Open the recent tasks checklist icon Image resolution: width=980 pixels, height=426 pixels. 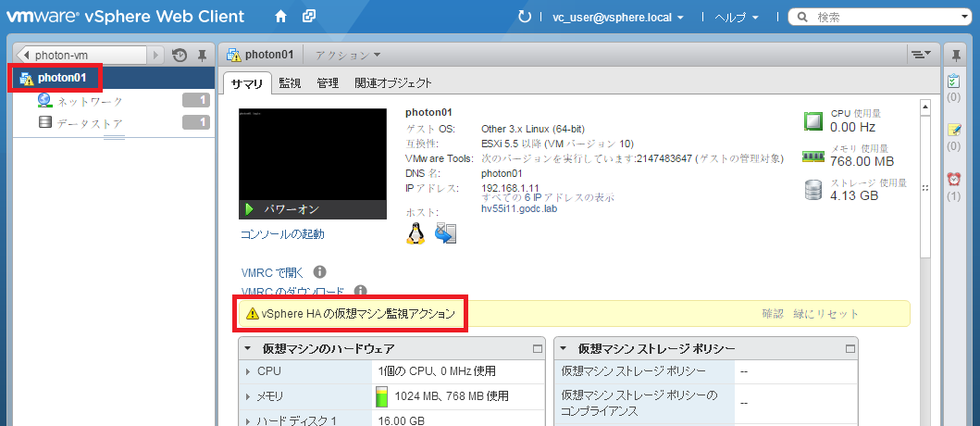point(954,81)
